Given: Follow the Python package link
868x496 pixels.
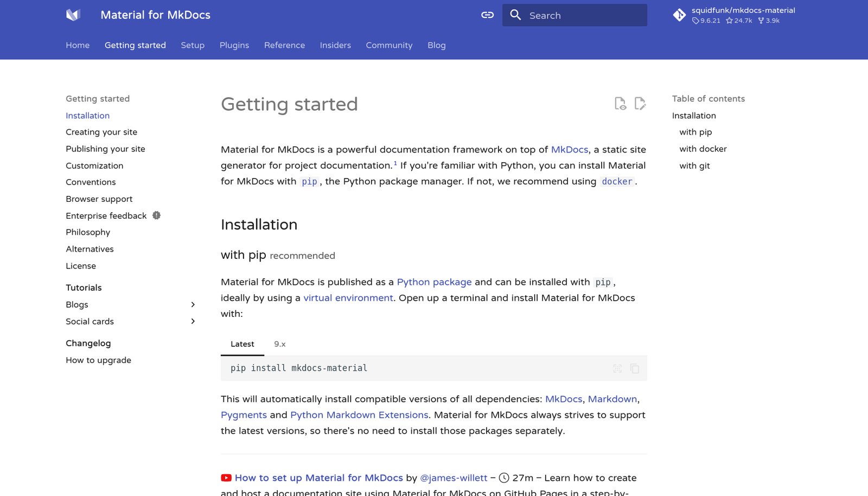Looking at the screenshot, I should point(434,282).
